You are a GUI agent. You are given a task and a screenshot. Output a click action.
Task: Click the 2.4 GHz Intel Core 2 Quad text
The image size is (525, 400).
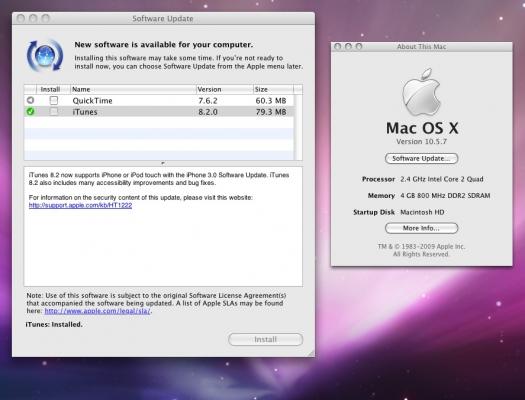pos(442,179)
